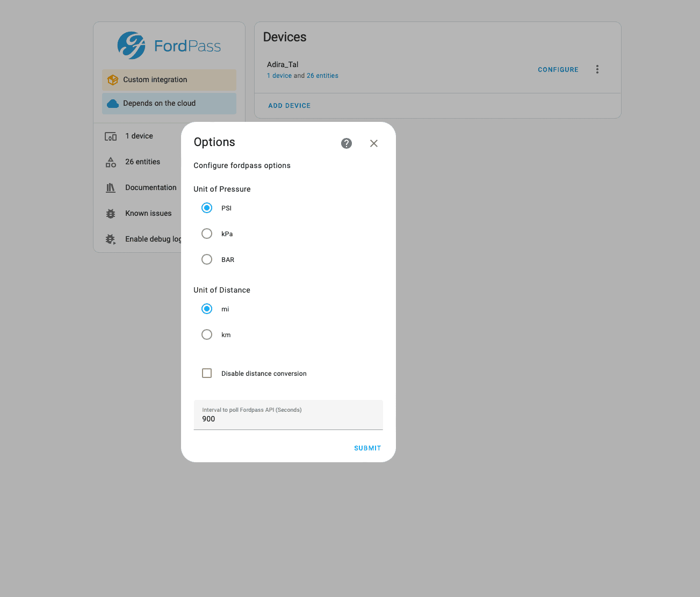
Task: Click the bug-play icon beside Enable debug logging
Action: (x=111, y=239)
